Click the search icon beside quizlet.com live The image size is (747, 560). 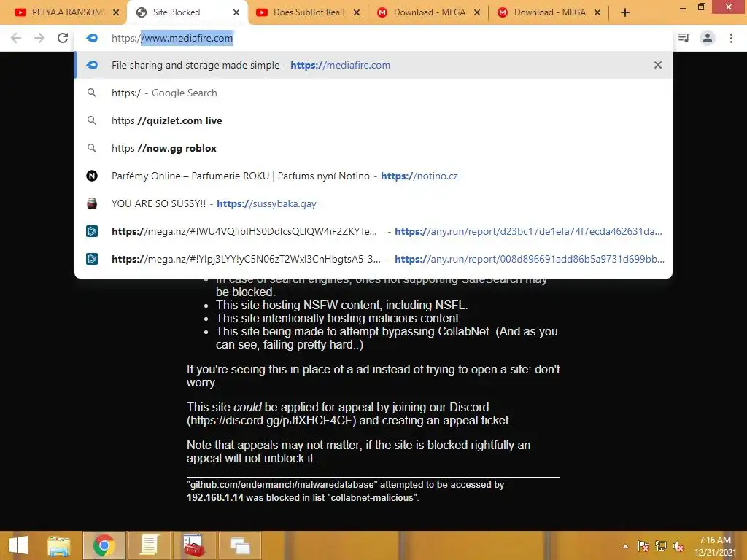click(x=92, y=120)
